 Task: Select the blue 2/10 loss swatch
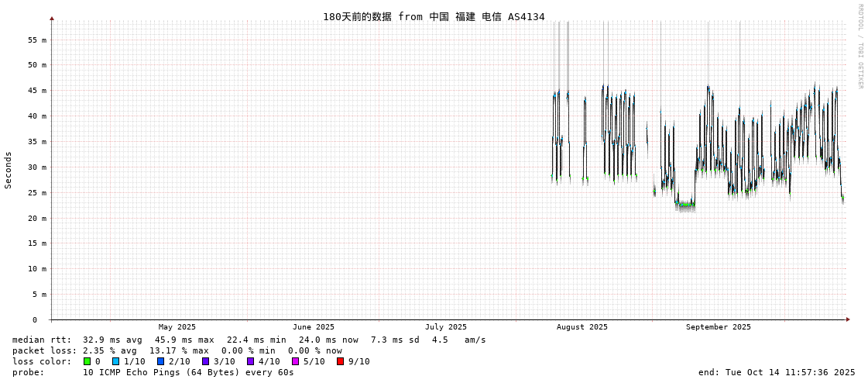[160, 361]
